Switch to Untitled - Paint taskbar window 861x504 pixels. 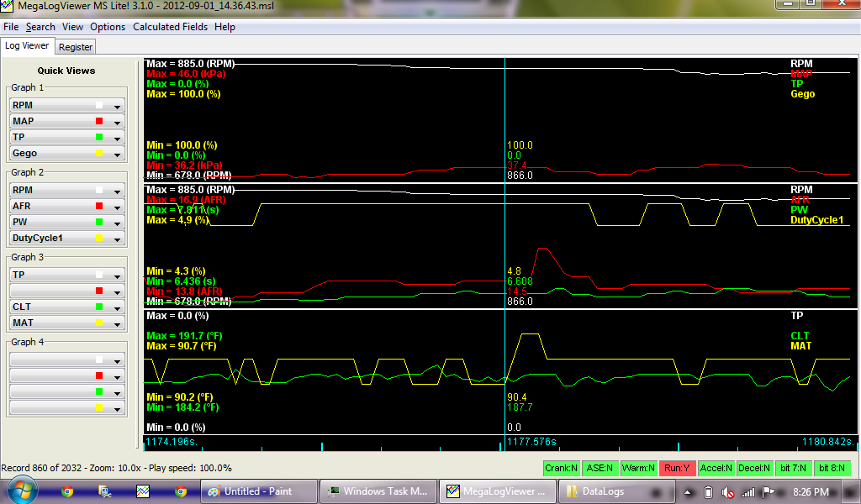pos(259,491)
